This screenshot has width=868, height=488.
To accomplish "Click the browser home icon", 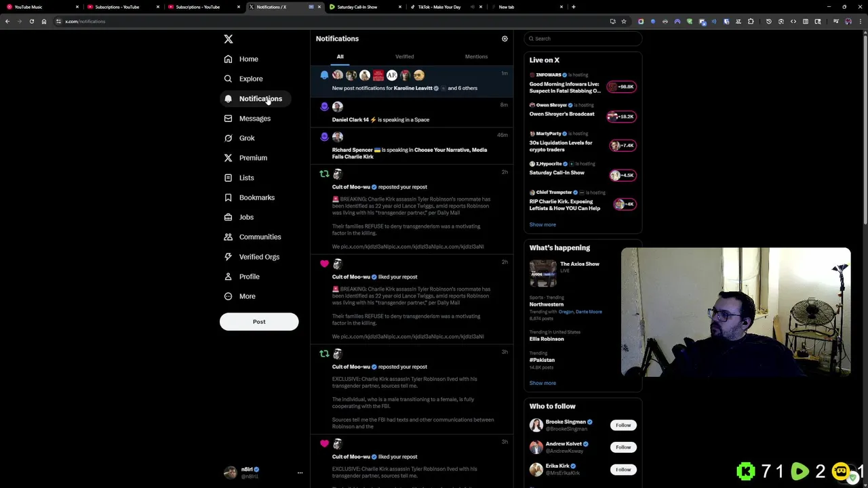I will coord(44,21).
